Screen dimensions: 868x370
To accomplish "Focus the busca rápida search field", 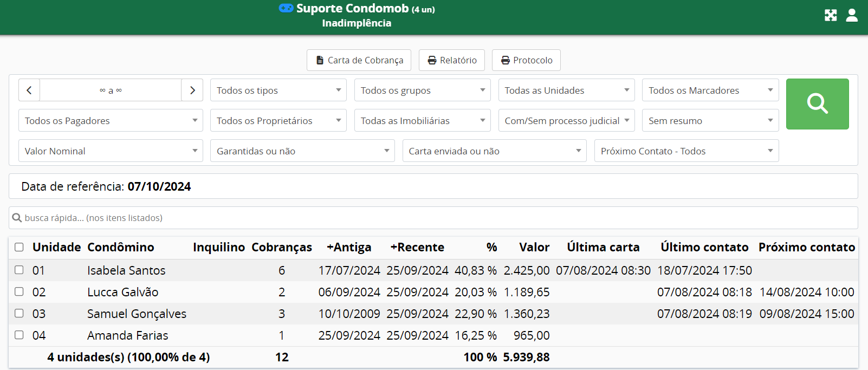I will [433, 218].
